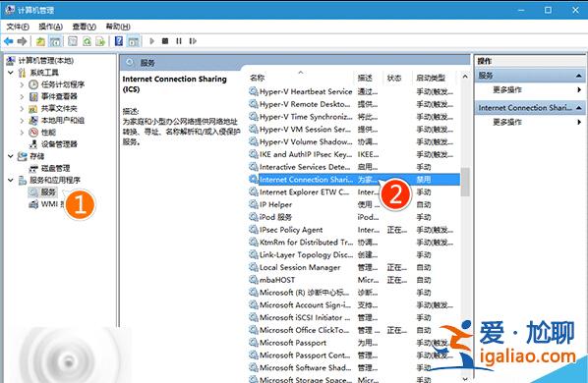The width and height of the screenshot is (588, 383).
Task: Select KtmRm for Distributed Tr... row
Action: tap(354, 243)
